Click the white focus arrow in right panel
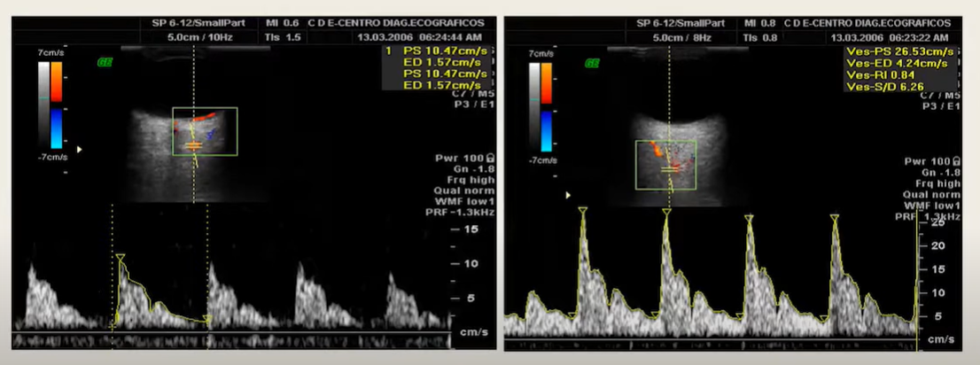The height and width of the screenshot is (365, 980). [568, 195]
